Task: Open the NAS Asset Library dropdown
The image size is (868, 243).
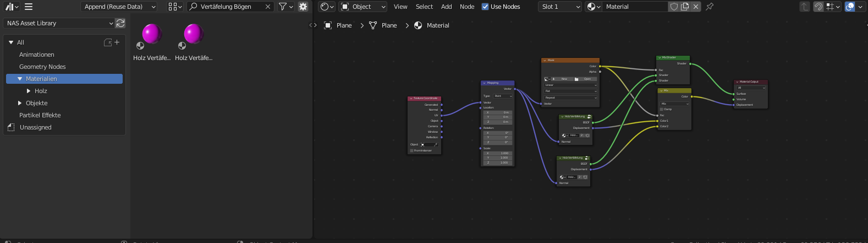Action: click(x=59, y=23)
